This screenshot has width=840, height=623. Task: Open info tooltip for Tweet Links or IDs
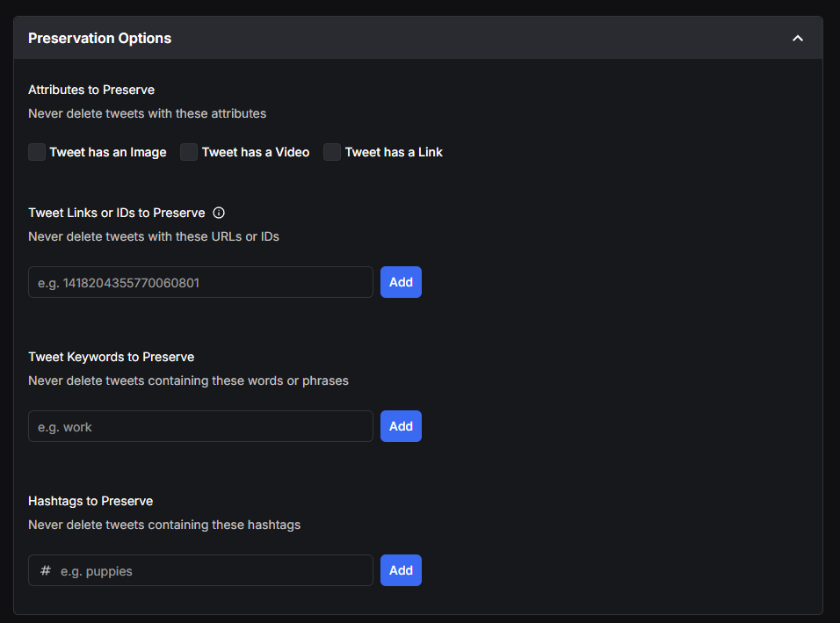point(219,213)
